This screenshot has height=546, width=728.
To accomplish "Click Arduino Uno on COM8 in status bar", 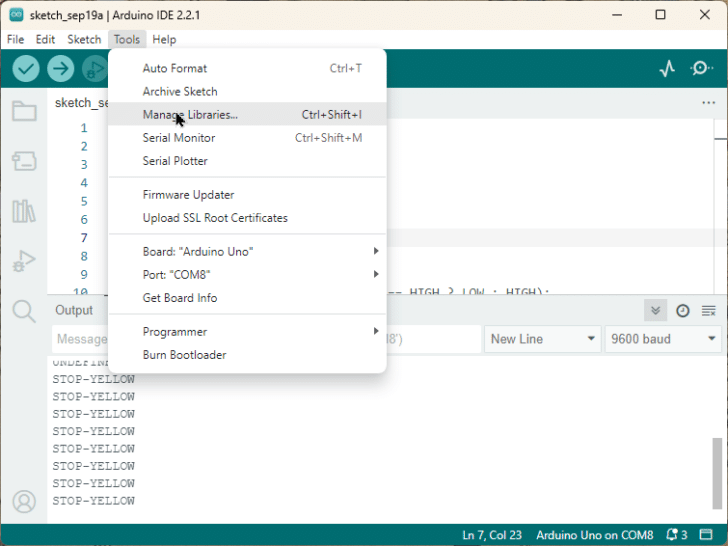I will [x=594, y=535].
